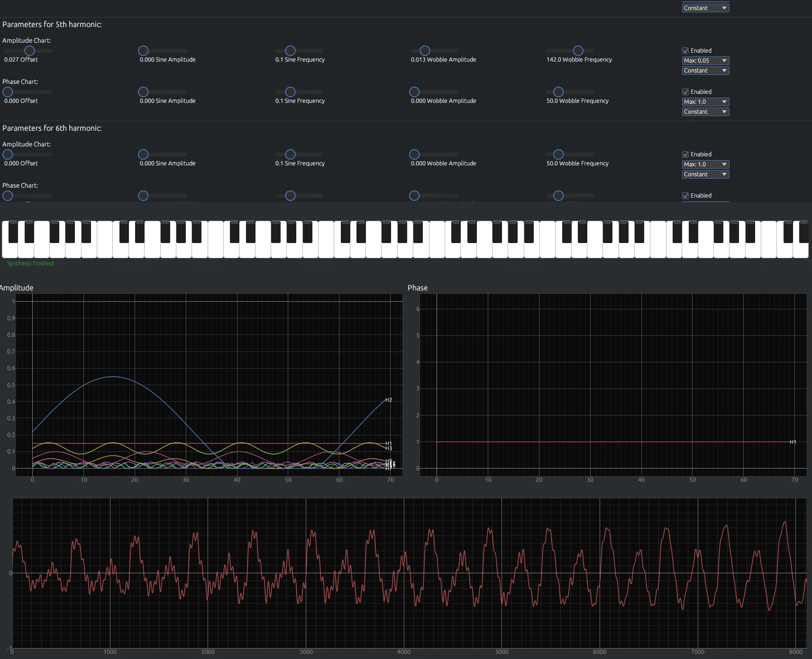Click 6th harmonic amplitude Sine Frequency slider
Image resolution: width=812 pixels, height=659 pixels.
tap(299, 154)
